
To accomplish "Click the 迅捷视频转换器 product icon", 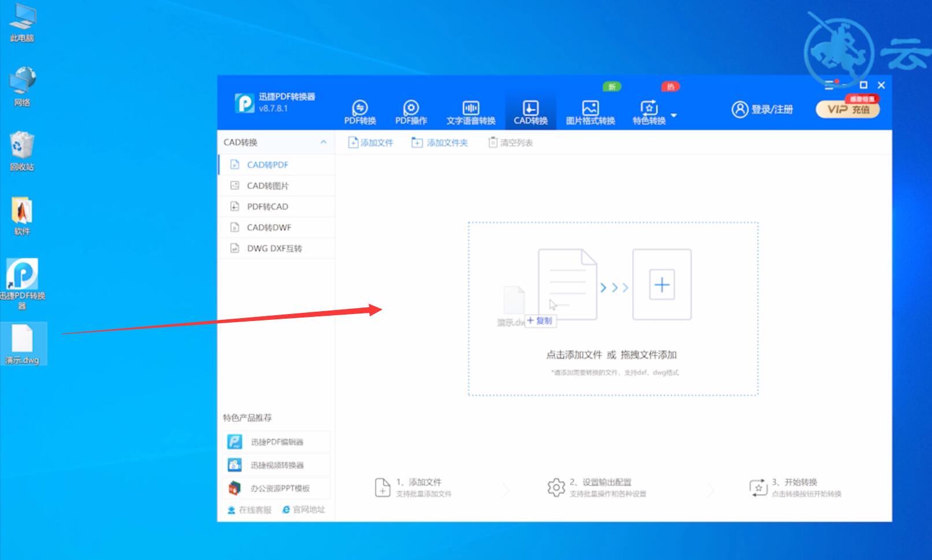I will 235,465.
